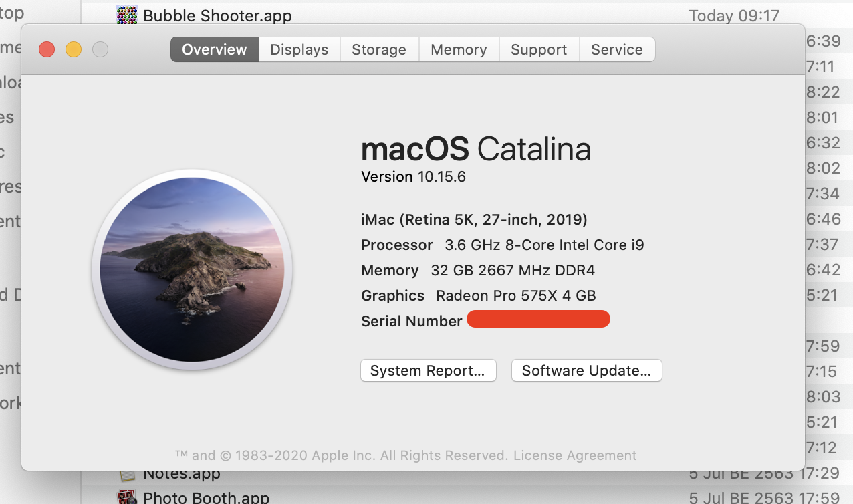Screen dimensions: 853x504
Task: Select the Photo Booth.app icon
Action: 127,497
